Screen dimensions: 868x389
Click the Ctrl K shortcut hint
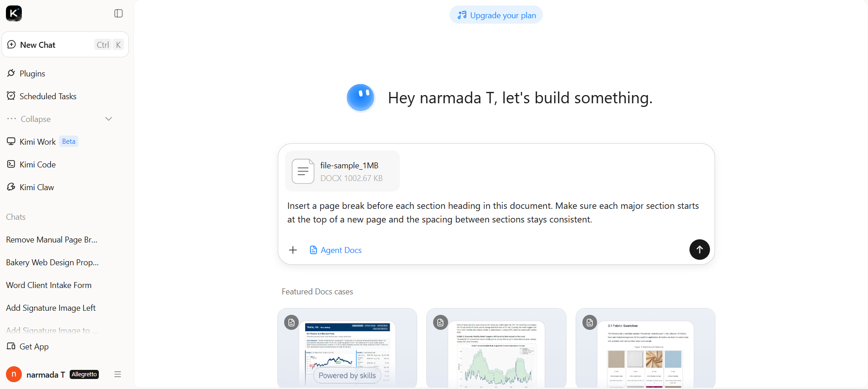[109, 45]
